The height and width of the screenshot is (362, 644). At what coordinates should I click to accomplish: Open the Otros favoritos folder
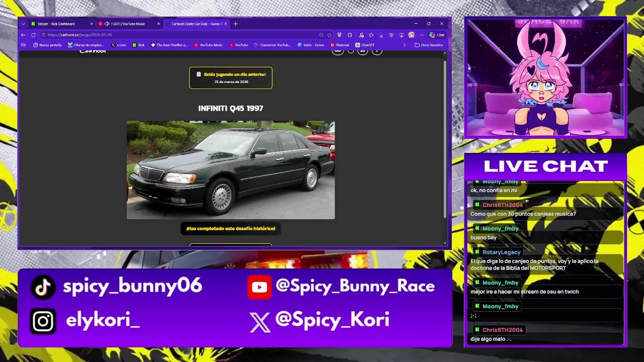[429, 45]
